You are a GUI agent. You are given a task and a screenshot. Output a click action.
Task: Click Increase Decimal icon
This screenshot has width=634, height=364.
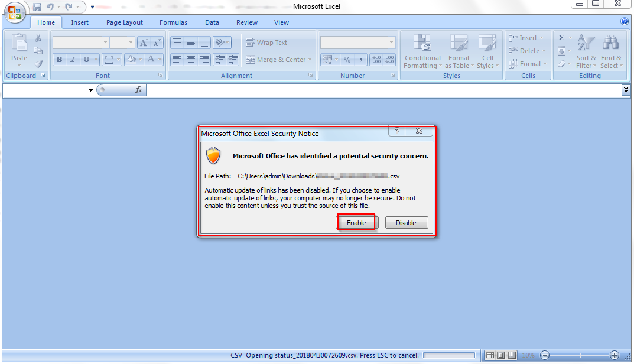click(x=376, y=60)
